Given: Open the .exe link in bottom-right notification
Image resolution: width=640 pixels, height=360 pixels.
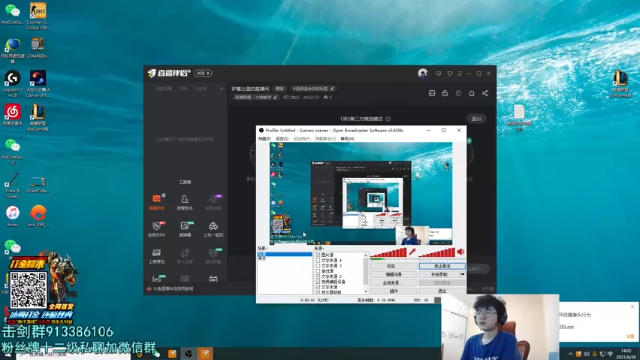Looking at the screenshot, I should tap(566, 327).
